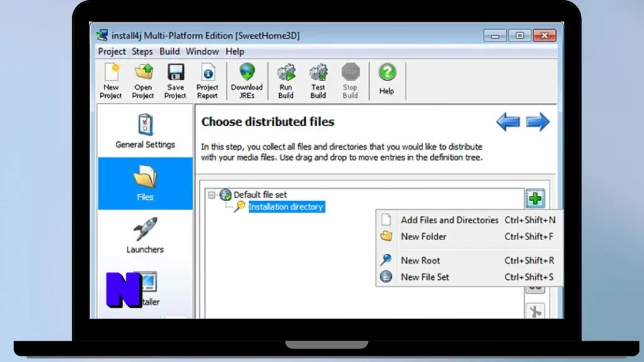Open Help from the toolbar

point(387,79)
